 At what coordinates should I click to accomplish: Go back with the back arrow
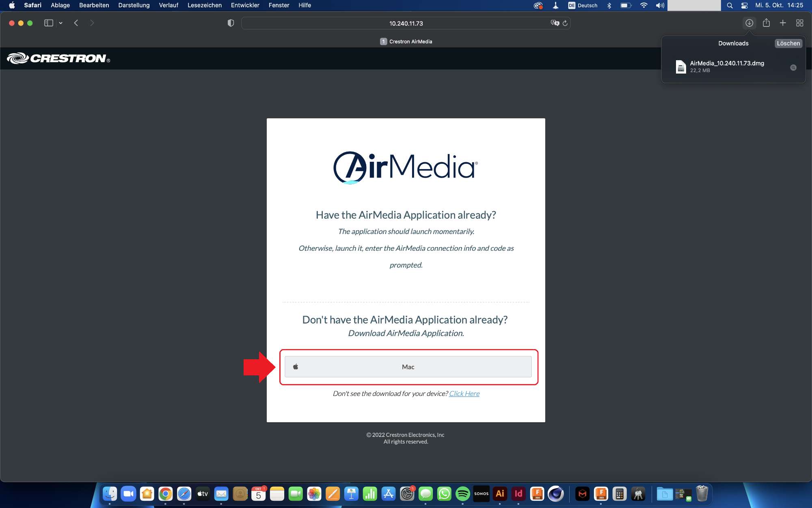(76, 23)
